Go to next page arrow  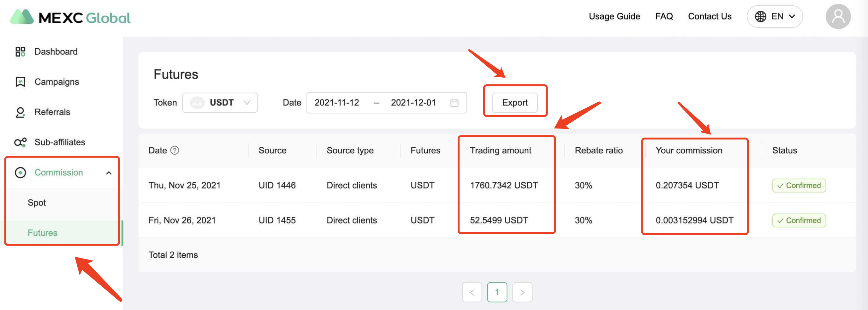pos(522,292)
